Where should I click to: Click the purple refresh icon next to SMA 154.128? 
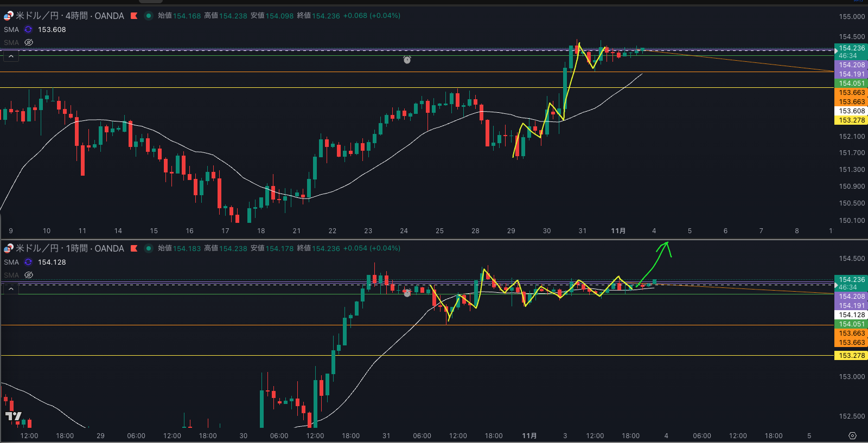(x=28, y=262)
